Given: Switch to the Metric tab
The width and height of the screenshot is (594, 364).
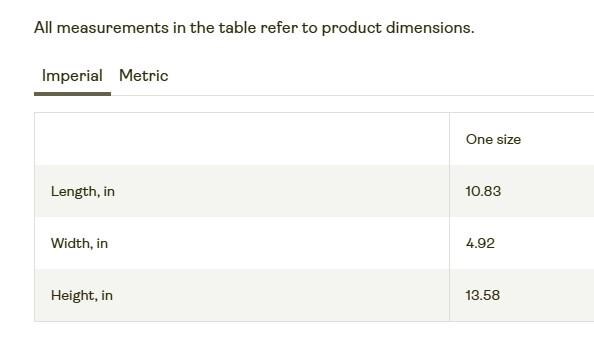Looking at the screenshot, I should coord(144,76).
